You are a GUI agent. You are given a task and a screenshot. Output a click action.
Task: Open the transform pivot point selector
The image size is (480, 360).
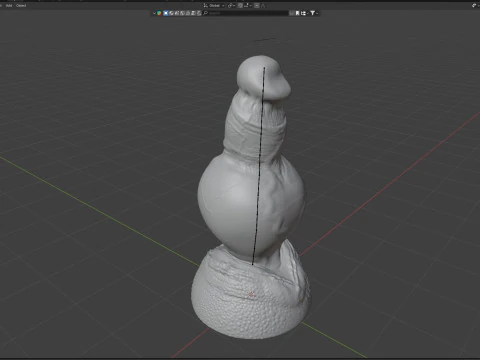coord(231,5)
